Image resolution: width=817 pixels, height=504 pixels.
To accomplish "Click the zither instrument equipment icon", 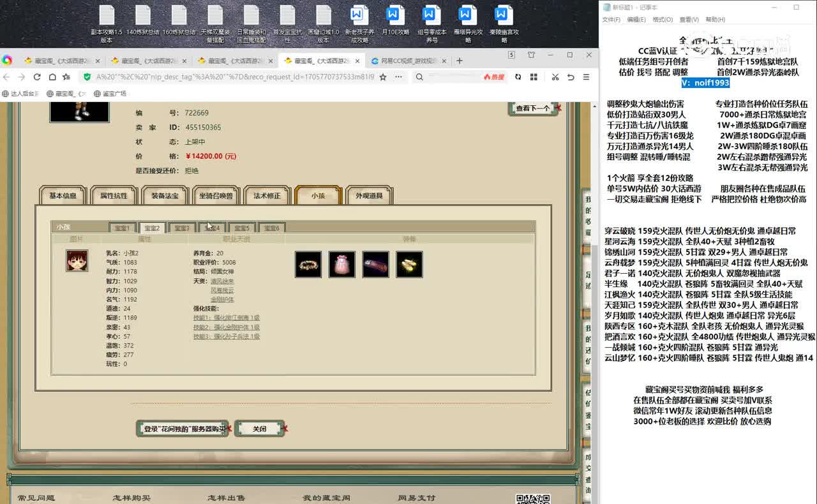I will (375, 264).
